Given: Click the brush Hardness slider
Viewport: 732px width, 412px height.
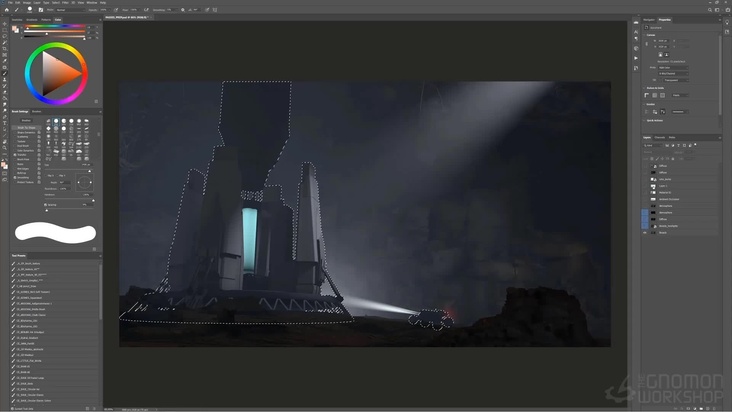Looking at the screenshot, I should [69, 199].
